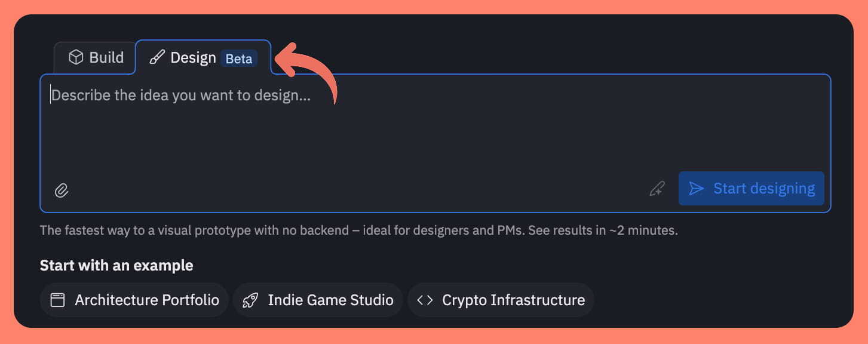Screen dimensions: 868x344
Task: Click the rocket icon in Indie Game Studio
Action: click(250, 300)
